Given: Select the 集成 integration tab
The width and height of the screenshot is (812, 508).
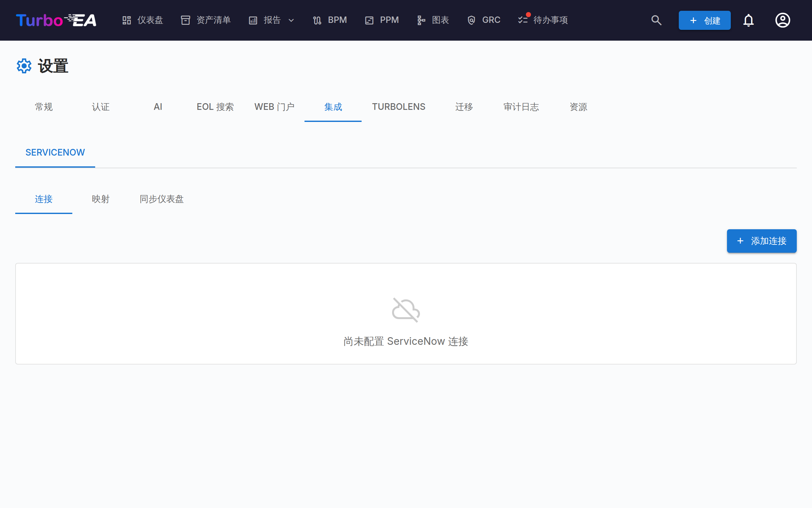Looking at the screenshot, I should 333,107.
